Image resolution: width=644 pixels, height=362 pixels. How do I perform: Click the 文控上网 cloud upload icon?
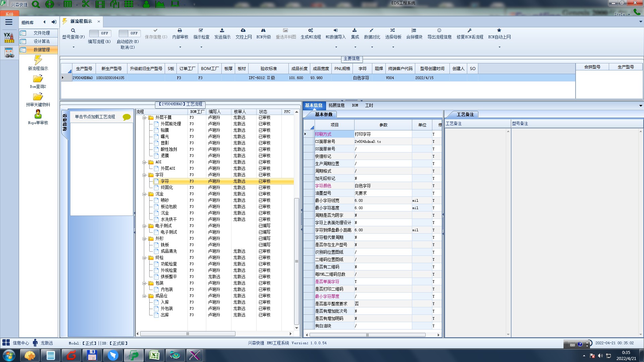(x=243, y=31)
